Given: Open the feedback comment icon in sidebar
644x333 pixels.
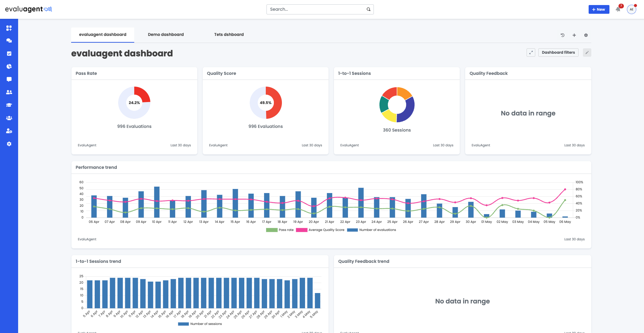Looking at the screenshot, I should click(9, 79).
